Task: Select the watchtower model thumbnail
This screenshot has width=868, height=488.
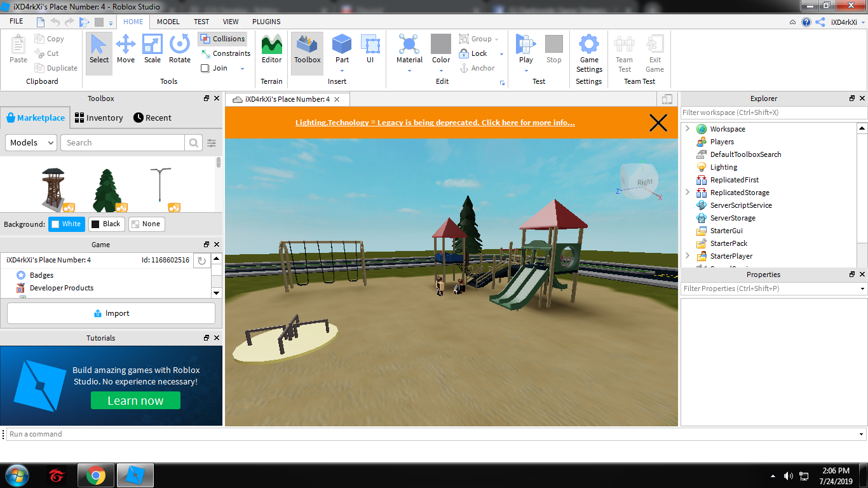Action: pyautogui.click(x=54, y=188)
